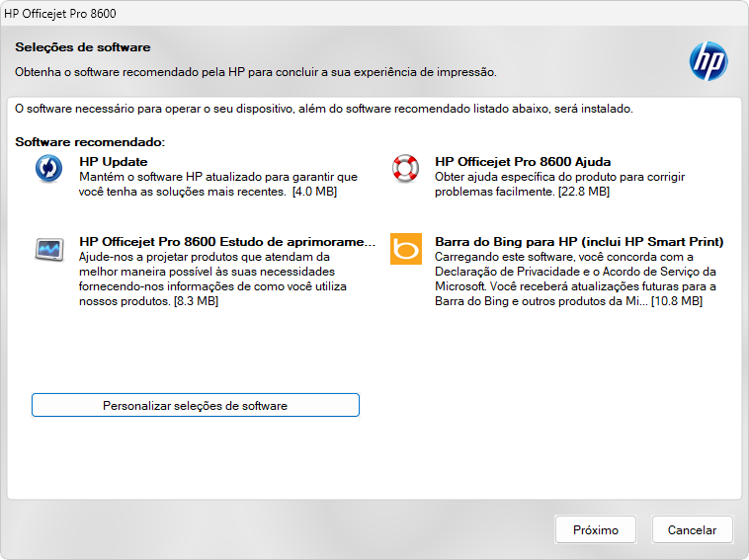Image resolution: width=749 pixels, height=560 pixels.
Task: Click the 'O software necessário' info sentence
Action: click(324, 109)
